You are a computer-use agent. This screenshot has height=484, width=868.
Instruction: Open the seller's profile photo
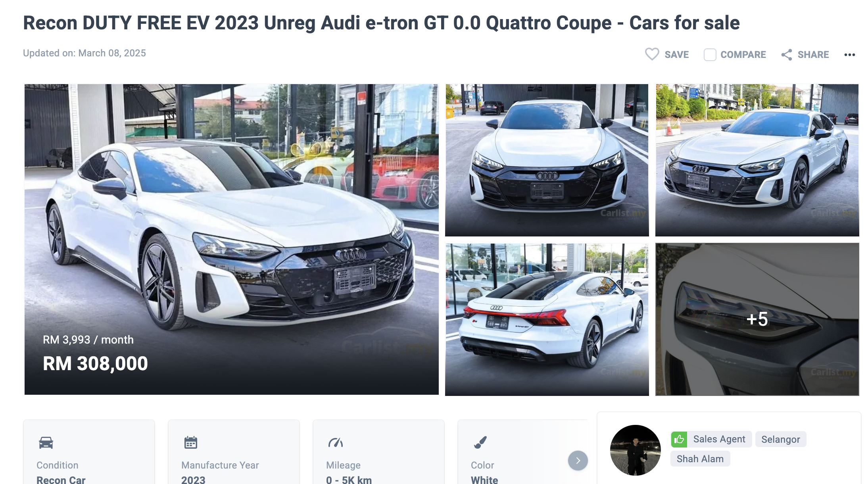pyautogui.click(x=636, y=450)
